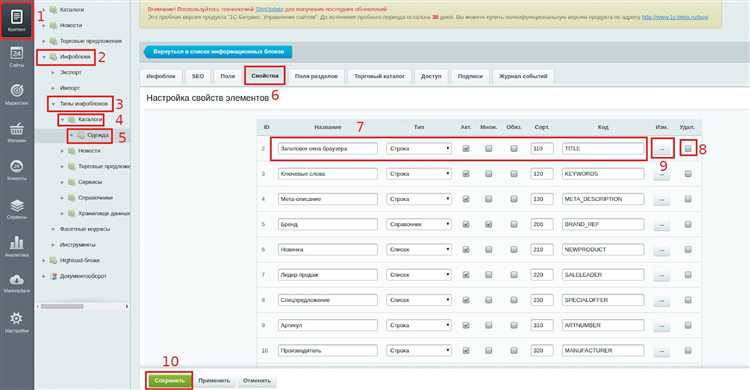Switch to the Журнал событий tab
This screenshot has width=750, height=390.
(x=523, y=76)
